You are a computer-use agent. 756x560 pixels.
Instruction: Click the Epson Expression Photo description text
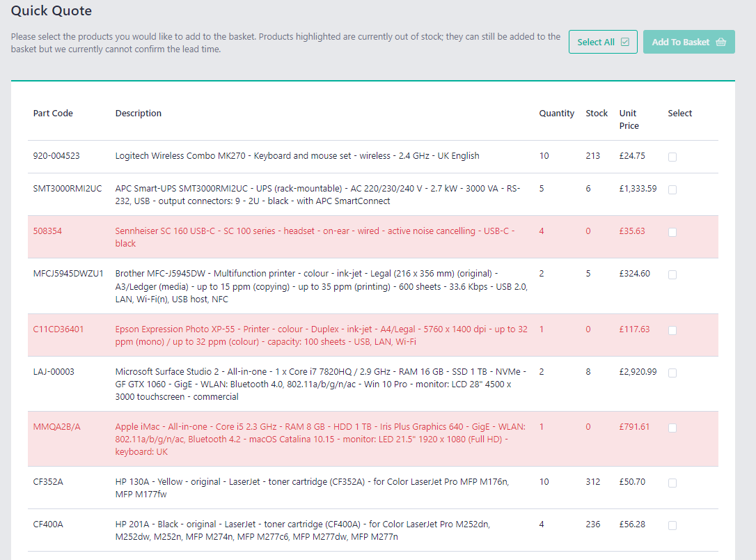(321, 336)
